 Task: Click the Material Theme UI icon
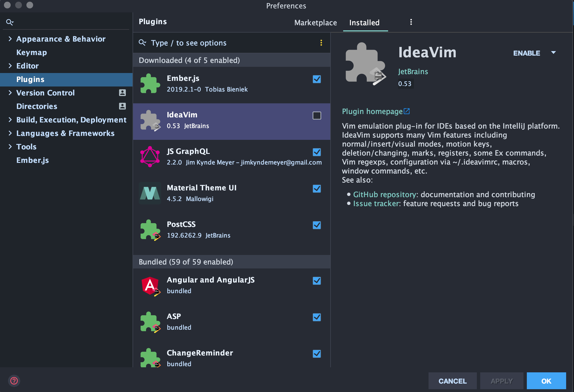(150, 193)
